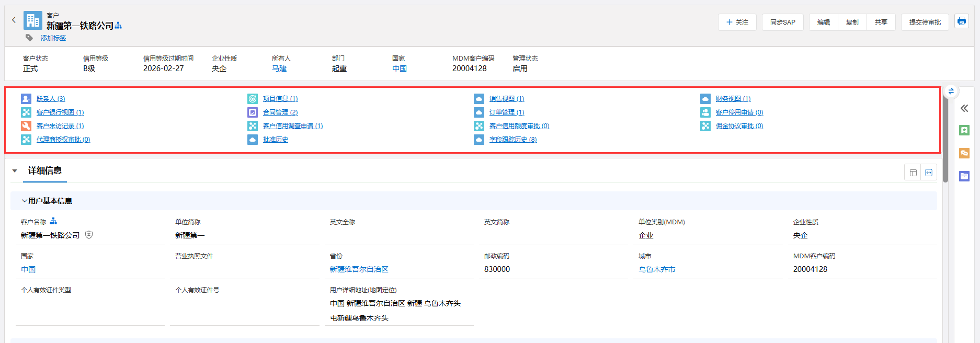The image size is (980, 343).
Task: Toggle the layout view button in 详细信息
Action: [913, 173]
